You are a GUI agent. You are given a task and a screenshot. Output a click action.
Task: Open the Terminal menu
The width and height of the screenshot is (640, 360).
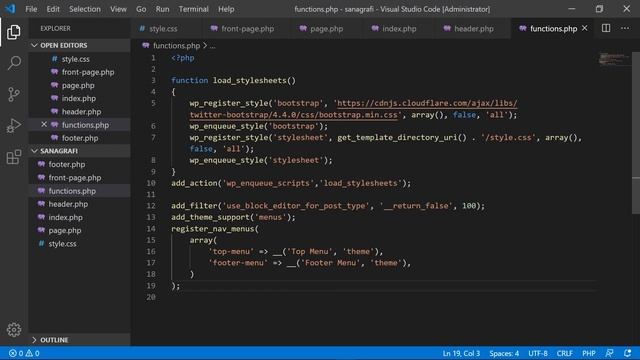(193, 9)
